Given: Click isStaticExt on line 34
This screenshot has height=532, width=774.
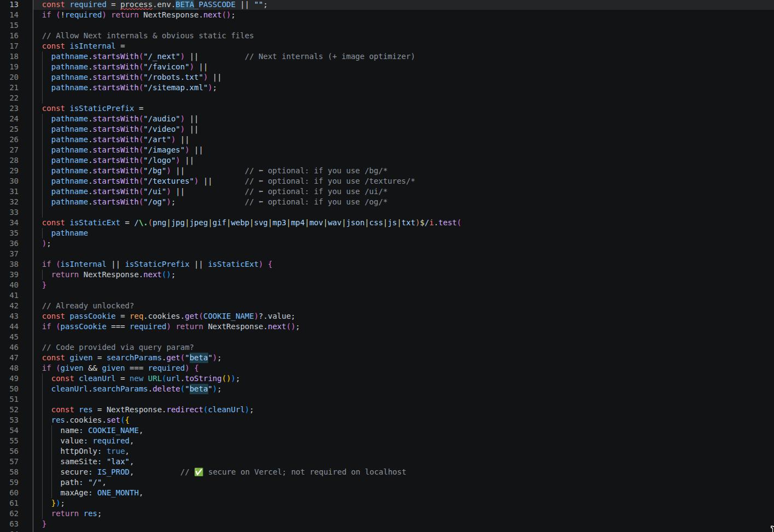Looking at the screenshot, I should (95, 223).
